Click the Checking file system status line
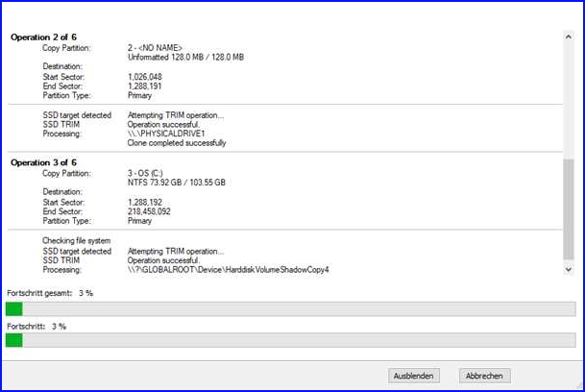 [x=76, y=240]
